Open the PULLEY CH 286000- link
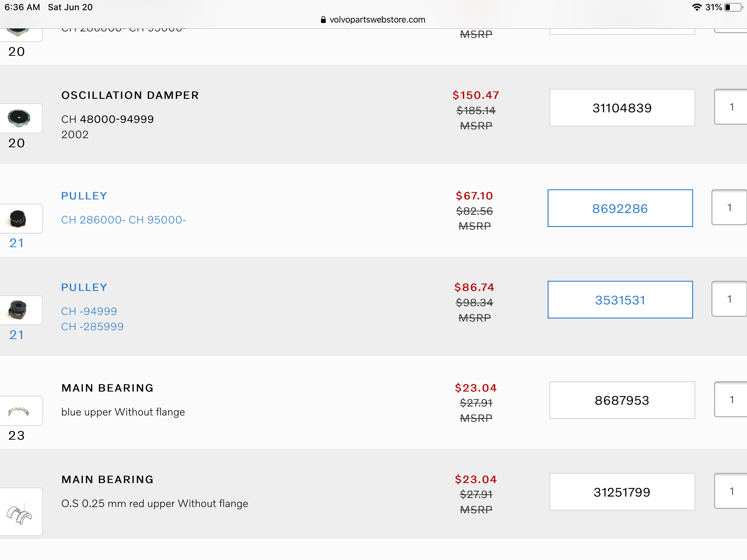This screenshot has width=747, height=560. [x=84, y=196]
